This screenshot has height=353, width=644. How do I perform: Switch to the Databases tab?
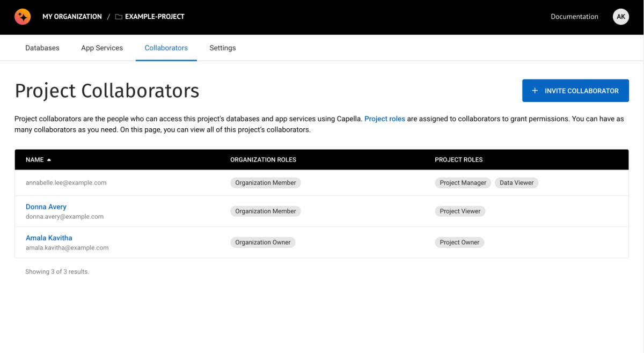42,48
